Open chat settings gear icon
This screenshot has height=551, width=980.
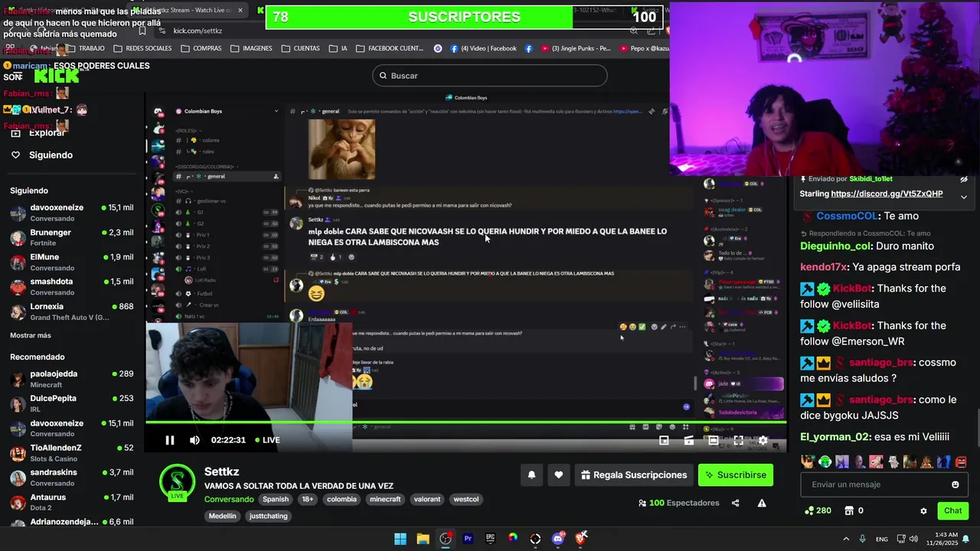pos(923,510)
